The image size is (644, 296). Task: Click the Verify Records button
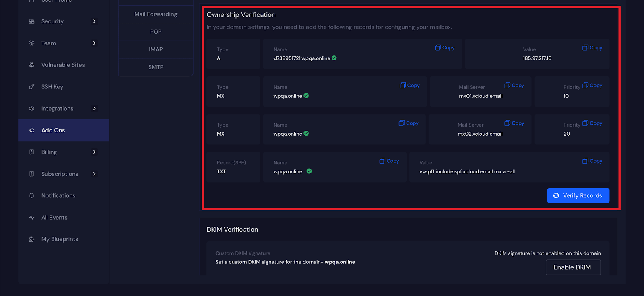pyautogui.click(x=578, y=196)
